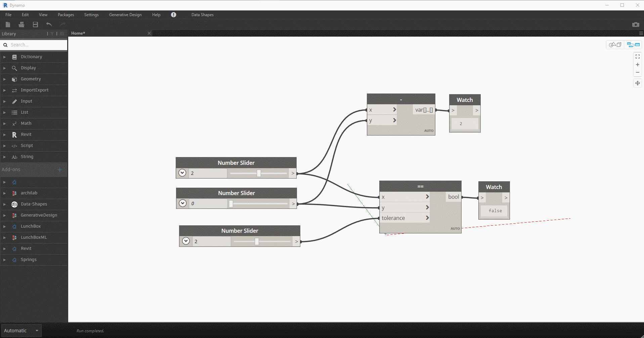The width and height of the screenshot is (644, 338).
Task: Click the workspace tabs menu icon
Action: (x=641, y=33)
